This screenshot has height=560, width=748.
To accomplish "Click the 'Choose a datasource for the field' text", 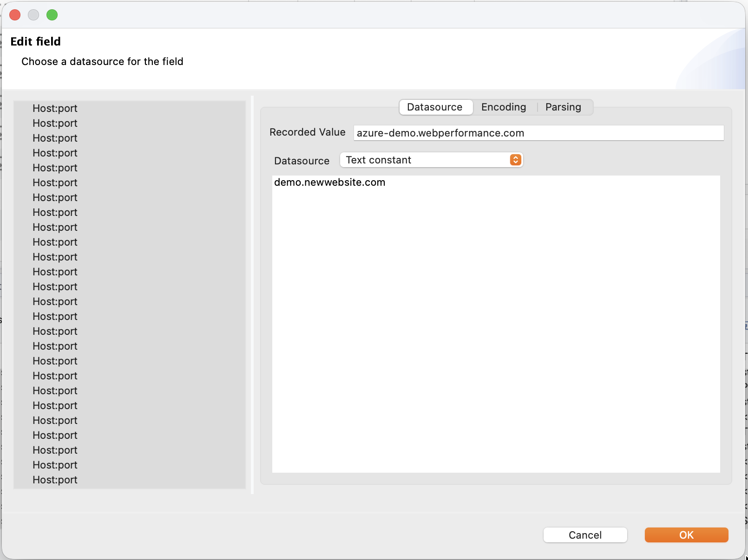I will tap(102, 61).
